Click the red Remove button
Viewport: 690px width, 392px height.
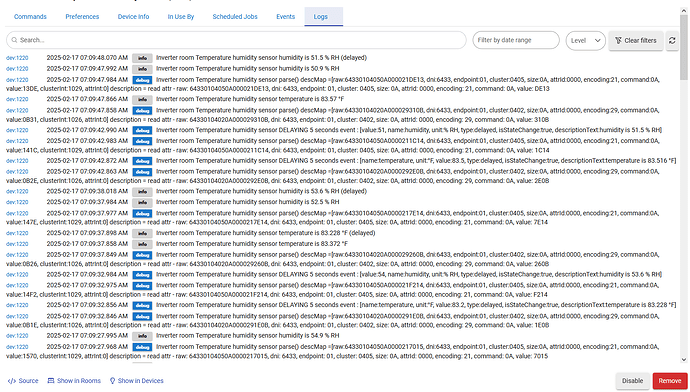670,381
